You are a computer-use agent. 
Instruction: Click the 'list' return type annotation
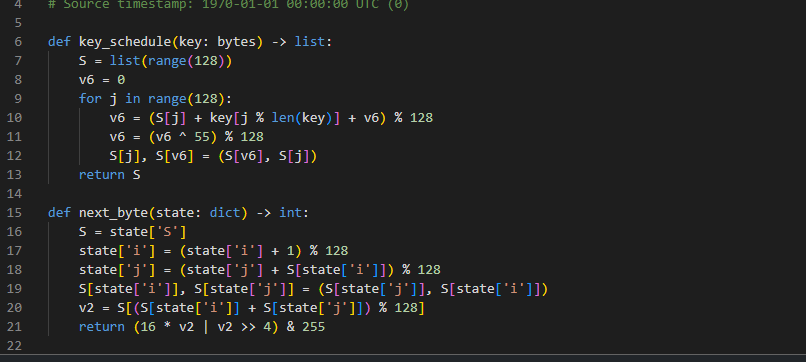[310, 42]
